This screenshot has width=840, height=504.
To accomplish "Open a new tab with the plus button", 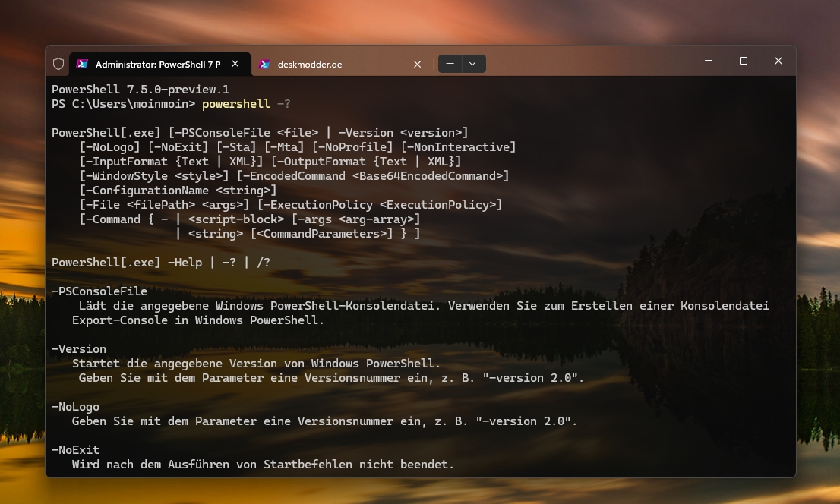I will pyautogui.click(x=450, y=64).
